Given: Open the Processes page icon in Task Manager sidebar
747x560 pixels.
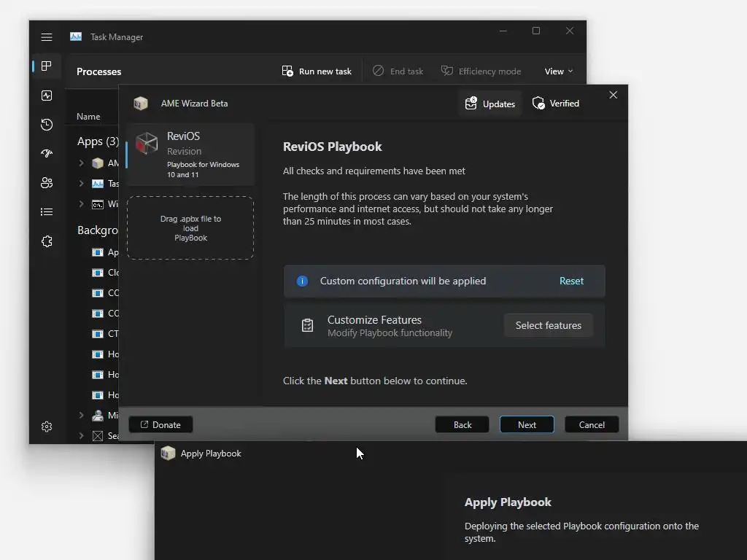Looking at the screenshot, I should [x=46, y=66].
